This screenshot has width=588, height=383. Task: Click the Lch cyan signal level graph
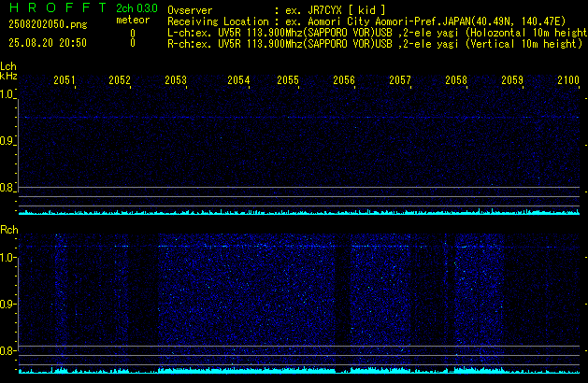[x=299, y=212]
